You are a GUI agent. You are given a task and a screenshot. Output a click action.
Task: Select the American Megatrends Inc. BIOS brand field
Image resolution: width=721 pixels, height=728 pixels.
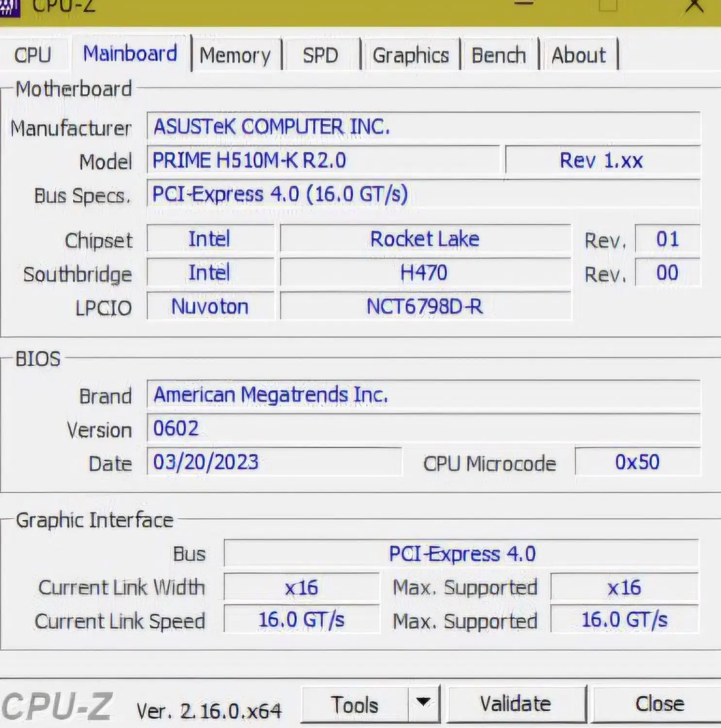tap(423, 395)
